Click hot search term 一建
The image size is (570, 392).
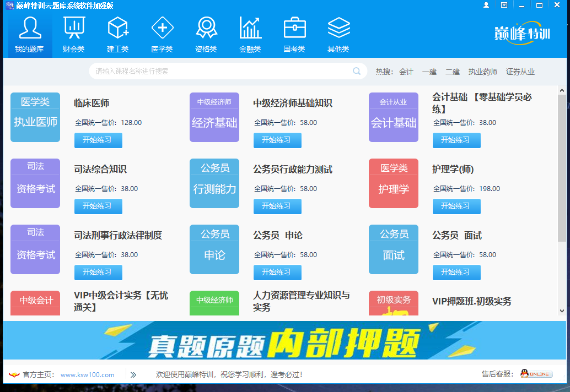click(429, 72)
